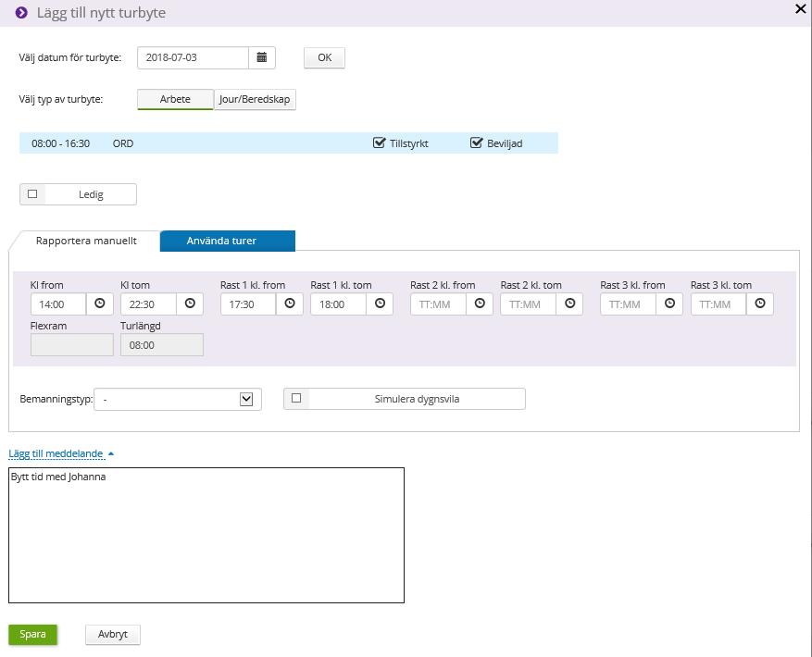Viewport: 812px width, 657px height.
Task: Select Arbete turbyte type
Action: [x=175, y=99]
